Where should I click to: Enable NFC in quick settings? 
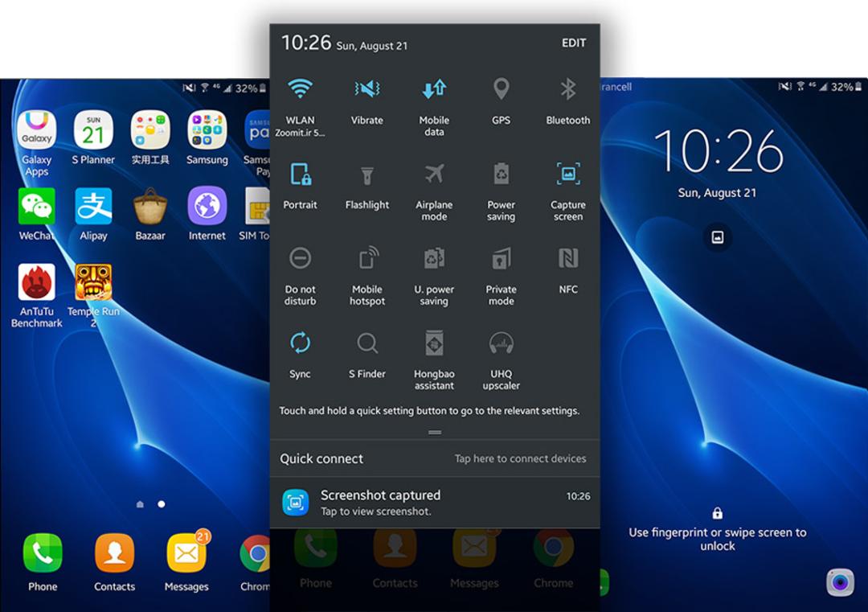tap(568, 270)
